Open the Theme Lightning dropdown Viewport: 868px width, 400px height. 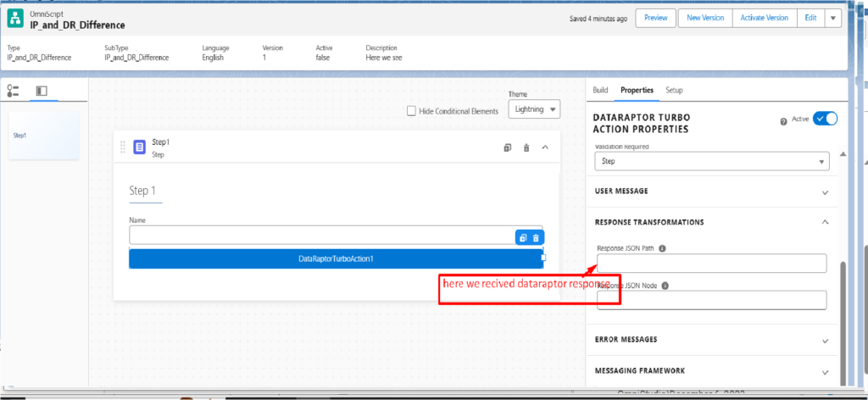pyautogui.click(x=534, y=109)
